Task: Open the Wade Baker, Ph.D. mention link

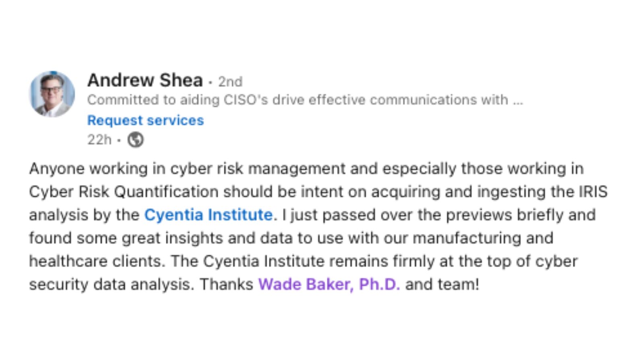Action: [329, 284]
